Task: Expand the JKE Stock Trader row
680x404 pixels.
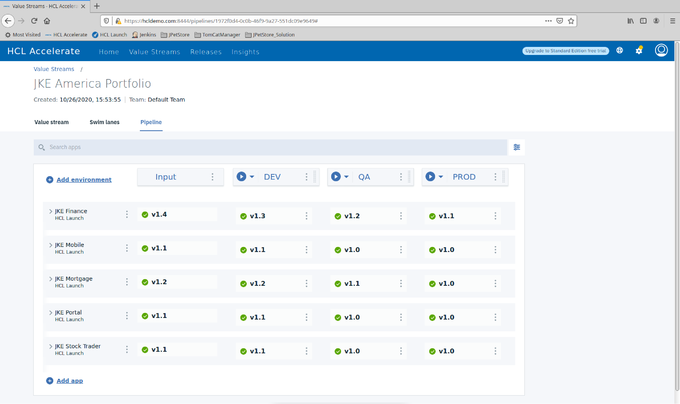Action: 50,346
